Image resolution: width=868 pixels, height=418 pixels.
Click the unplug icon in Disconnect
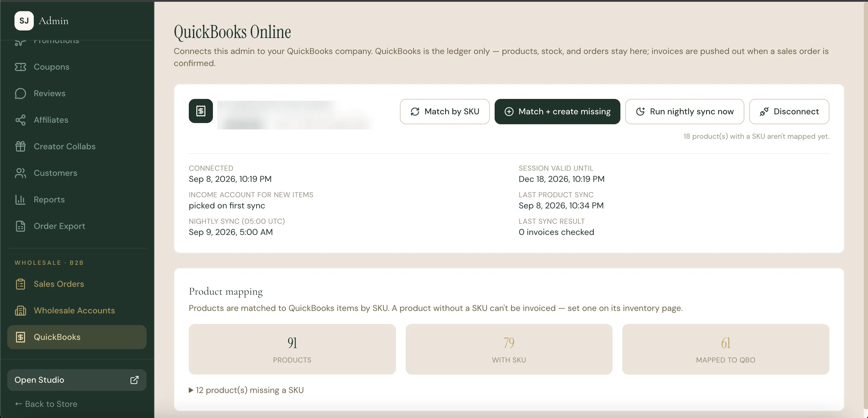point(764,112)
